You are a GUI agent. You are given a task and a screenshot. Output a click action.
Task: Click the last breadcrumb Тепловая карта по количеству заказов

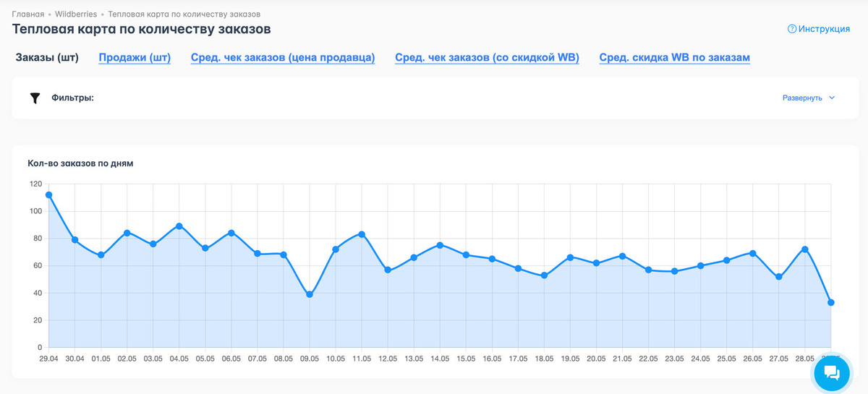pyautogui.click(x=184, y=14)
